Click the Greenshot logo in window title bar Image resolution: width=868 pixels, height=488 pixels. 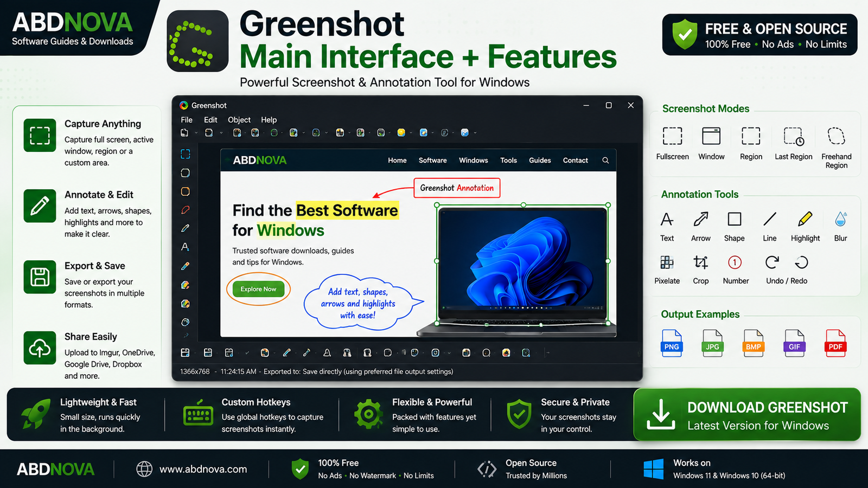click(184, 105)
